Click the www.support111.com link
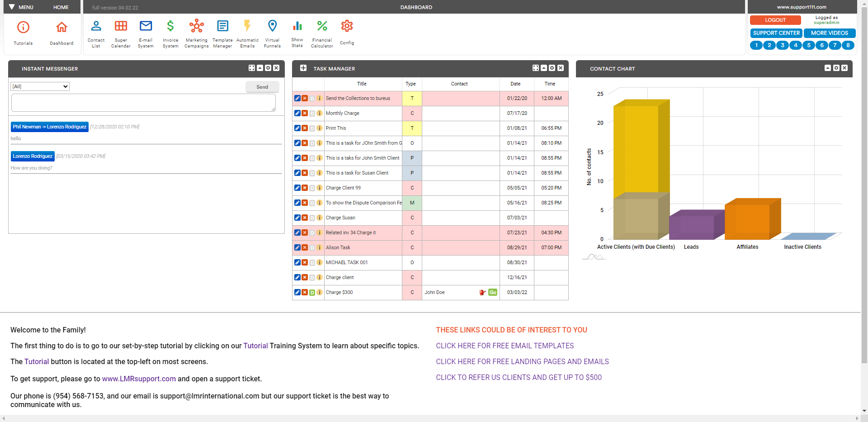This screenshot has height=422, width=868. click(802, 7)
